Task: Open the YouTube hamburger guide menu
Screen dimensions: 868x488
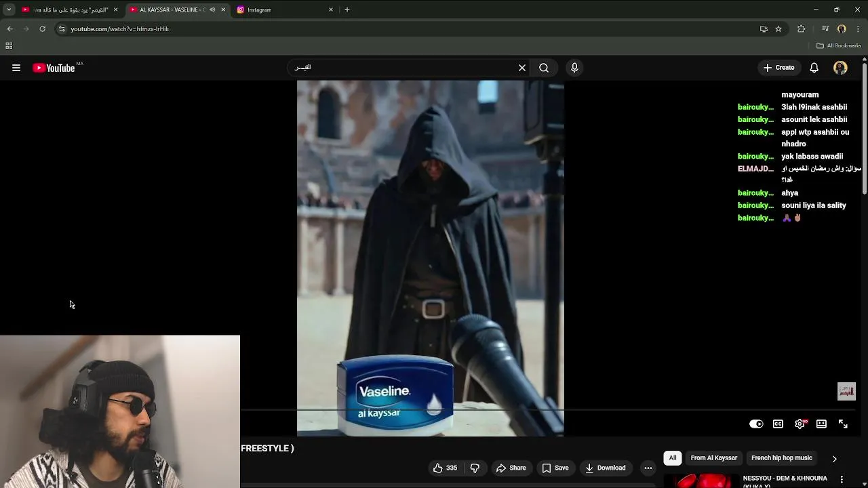Action: (x=16, y=68)
